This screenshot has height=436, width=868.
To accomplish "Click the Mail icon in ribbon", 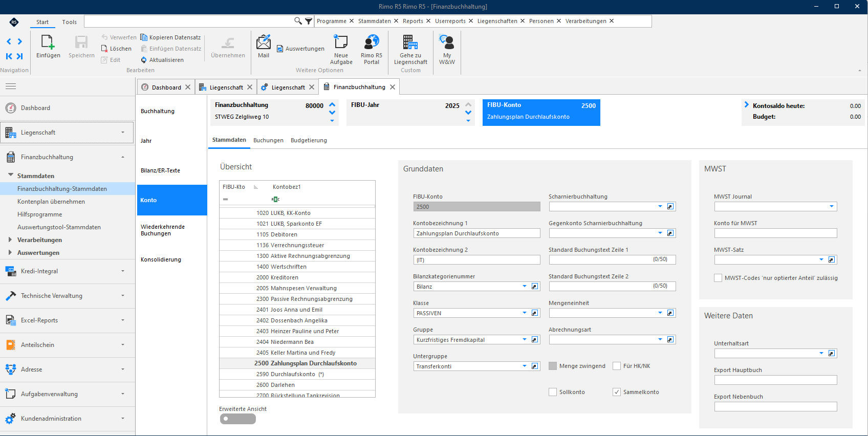I will coord(264,42).
